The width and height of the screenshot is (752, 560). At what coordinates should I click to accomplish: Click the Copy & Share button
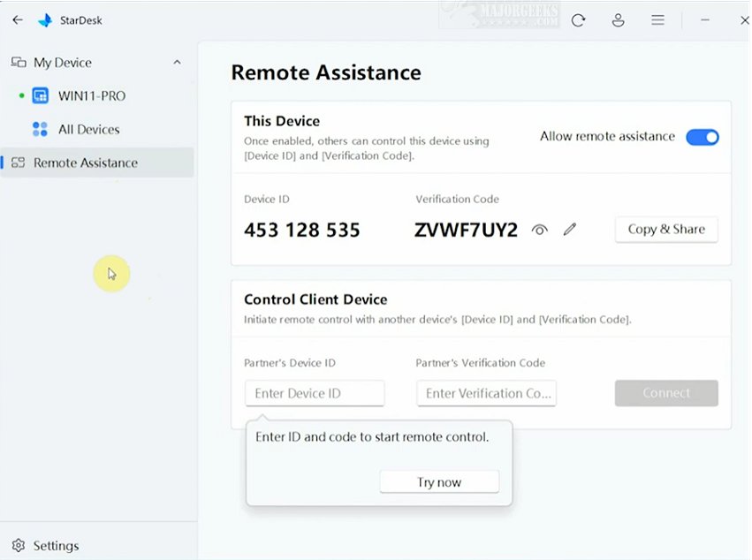[666, 230]
